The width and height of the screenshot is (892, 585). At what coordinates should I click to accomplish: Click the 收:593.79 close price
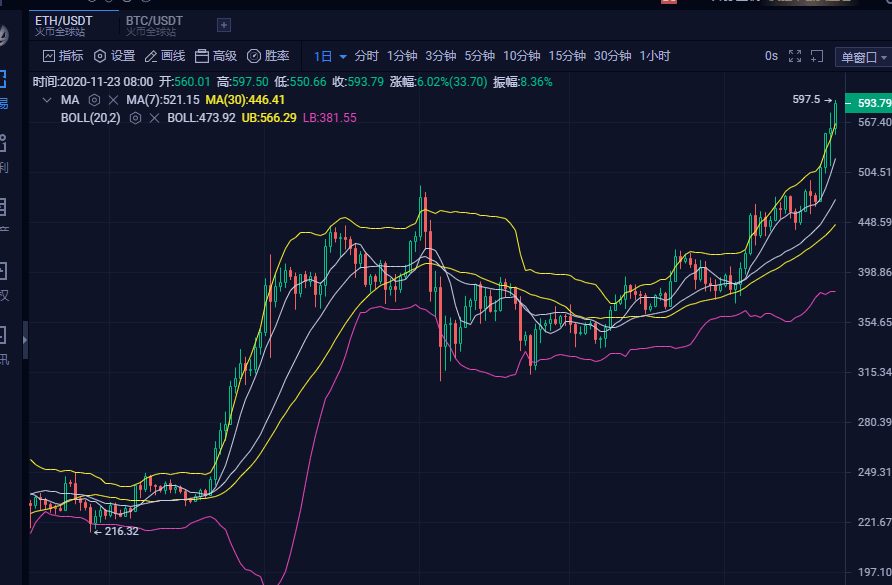tap(358, 82)
